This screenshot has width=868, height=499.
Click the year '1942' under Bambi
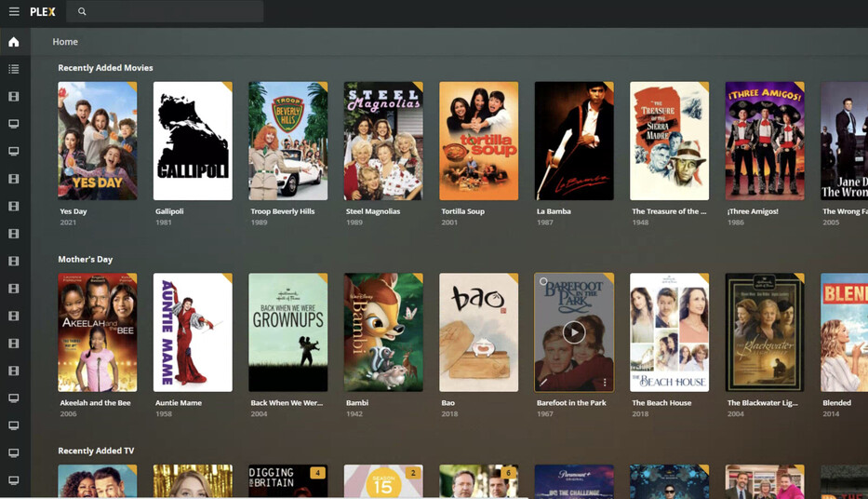coord(354,413)
